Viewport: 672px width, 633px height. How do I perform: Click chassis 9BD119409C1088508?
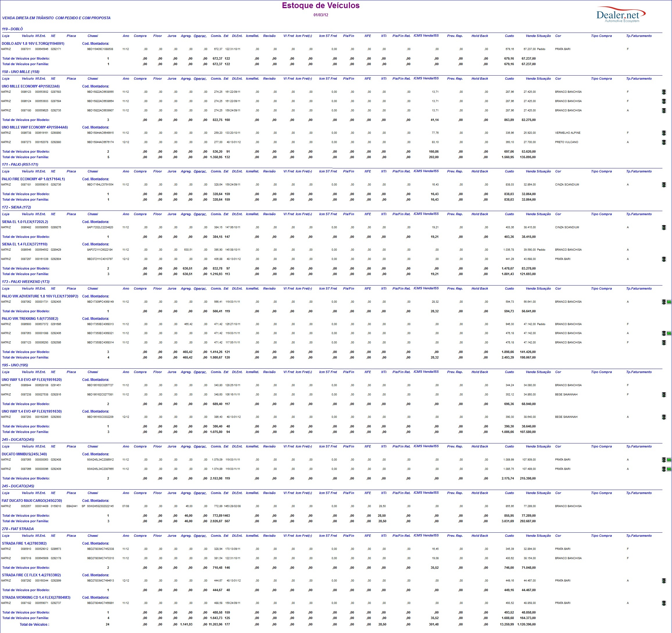tap(100, 49)
